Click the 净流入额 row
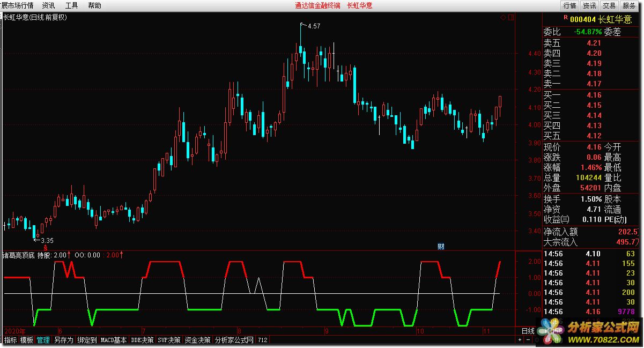 coord(590,232)
